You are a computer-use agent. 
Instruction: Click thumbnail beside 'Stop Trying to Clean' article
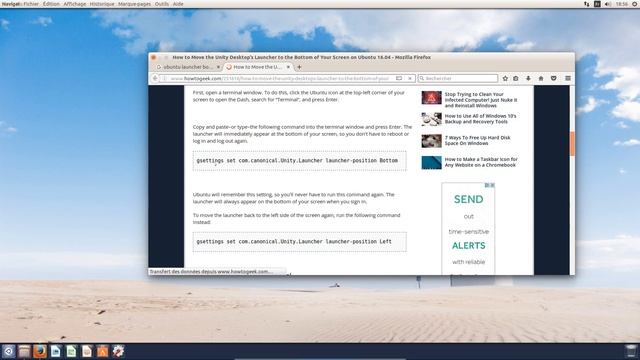(x=431, y=98)
